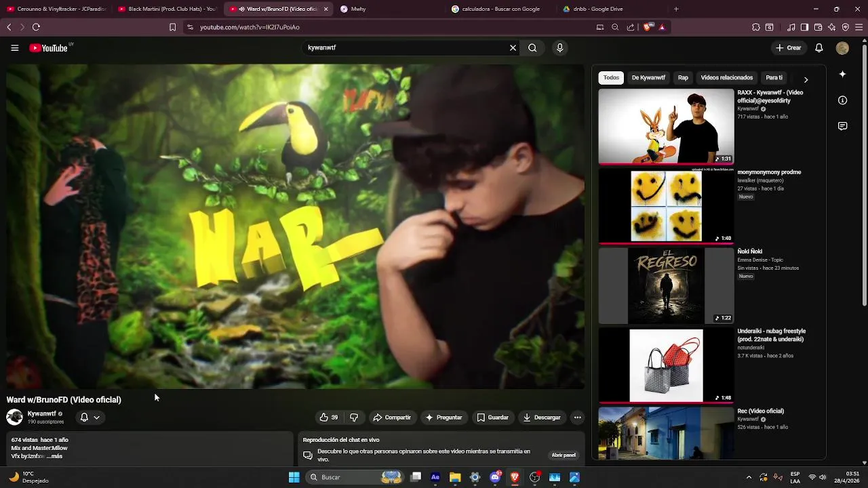Screen dimensions: 868x488
Task: Open Brave Shields lion icon
Action: (647, 27)
